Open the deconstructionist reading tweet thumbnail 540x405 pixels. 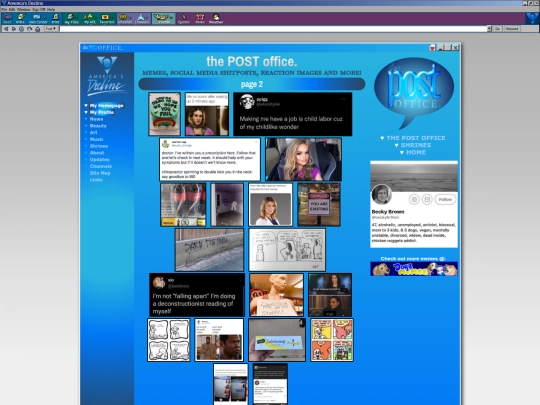197,295
